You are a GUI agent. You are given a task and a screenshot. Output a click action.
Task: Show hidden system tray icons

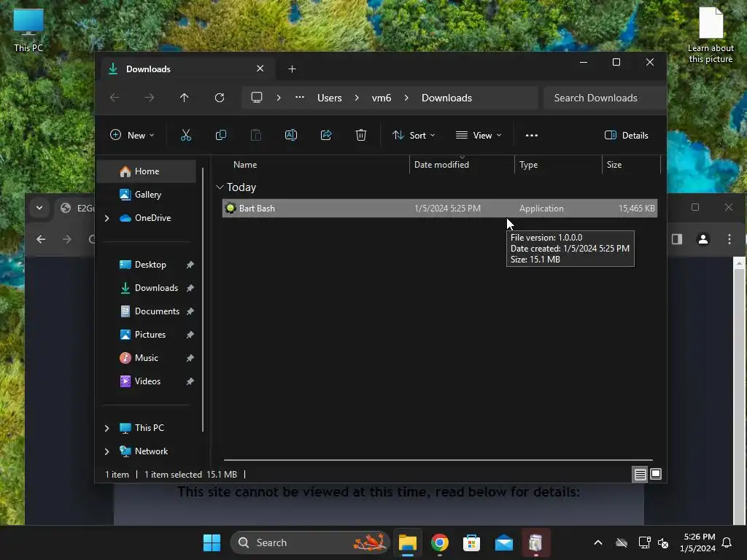click(598, 542)
